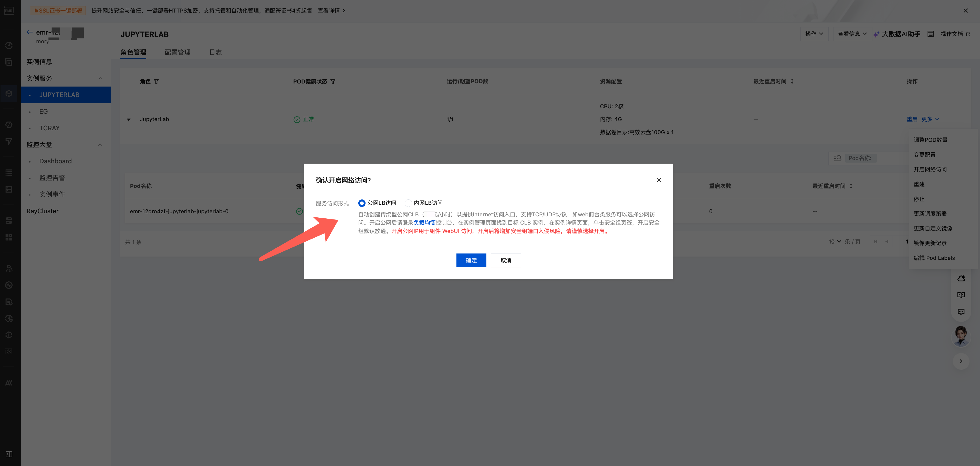Go to the first page of the Pod list
The image size is (980, 466).
point(876,241)
